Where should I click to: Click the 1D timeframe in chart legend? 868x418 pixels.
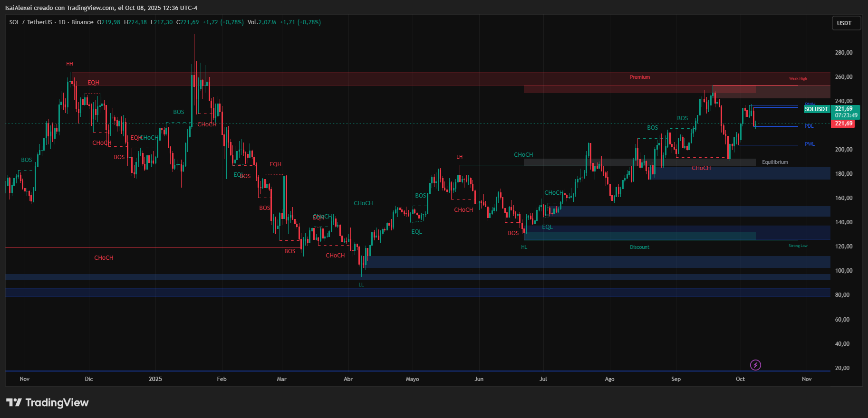(62, 22)
